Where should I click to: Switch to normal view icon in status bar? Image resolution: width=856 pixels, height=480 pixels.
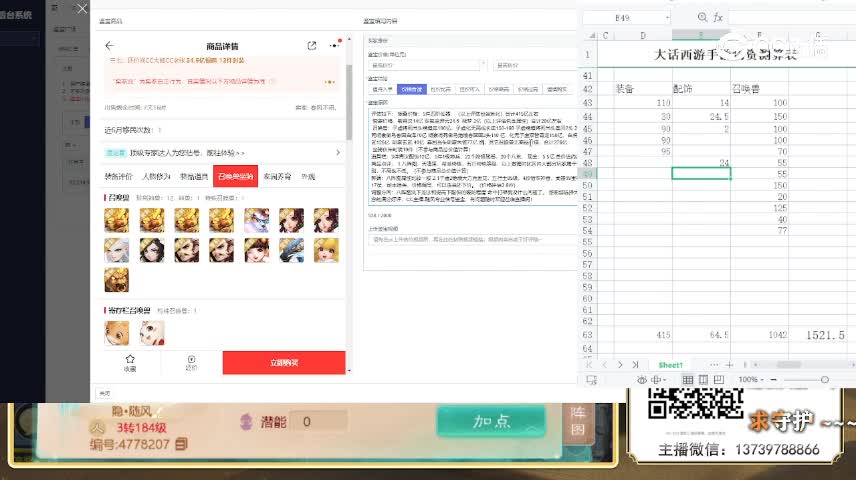(x=688, y=380)
